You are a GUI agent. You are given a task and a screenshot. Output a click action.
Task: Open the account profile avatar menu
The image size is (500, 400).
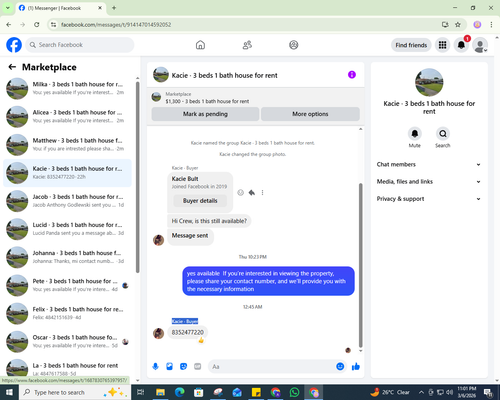[x=480, y=45]
